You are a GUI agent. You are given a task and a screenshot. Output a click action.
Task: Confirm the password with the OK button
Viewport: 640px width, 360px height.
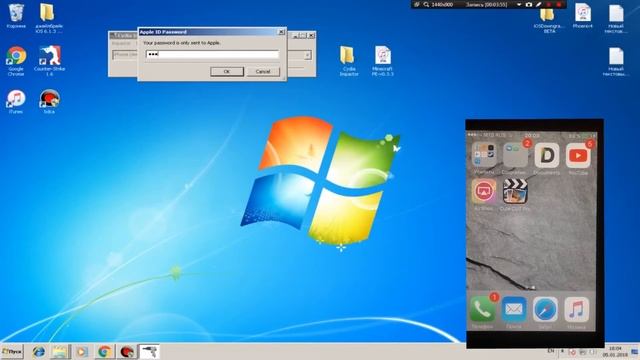tap(227, 71)
